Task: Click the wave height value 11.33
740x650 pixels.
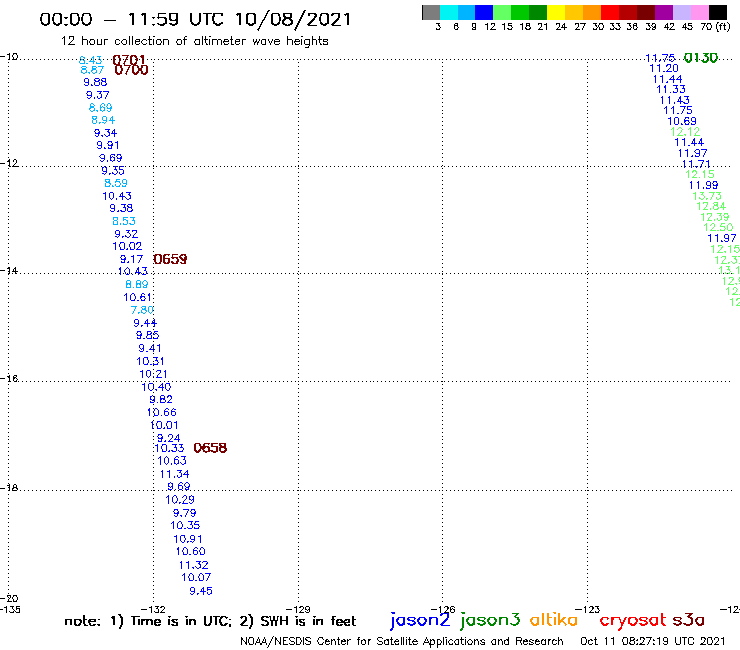Action: 671,89
